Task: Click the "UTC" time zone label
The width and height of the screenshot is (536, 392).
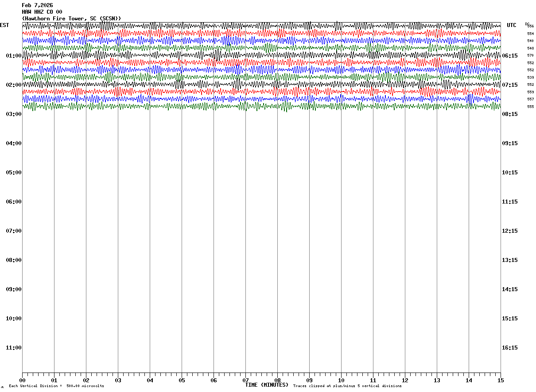Action: 512,25
